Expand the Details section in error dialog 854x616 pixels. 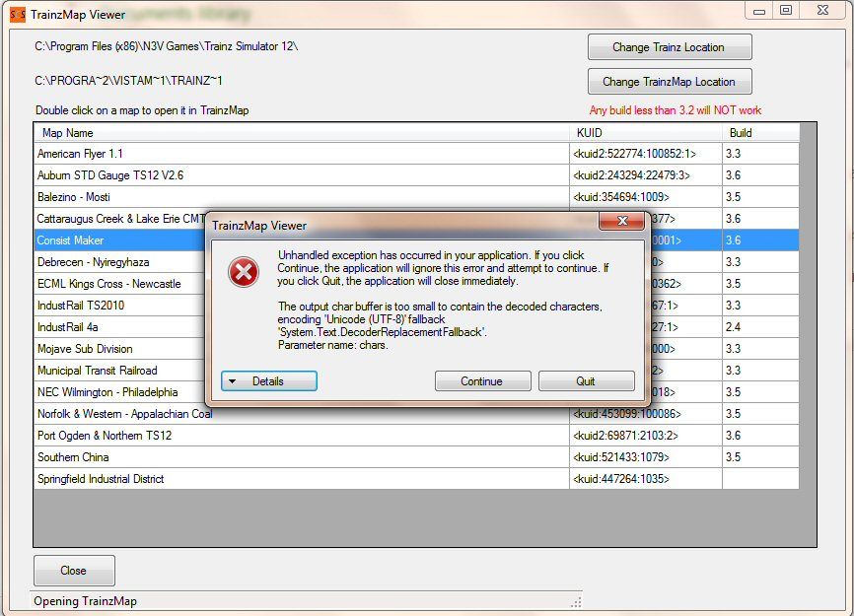[x=269, y=380]
